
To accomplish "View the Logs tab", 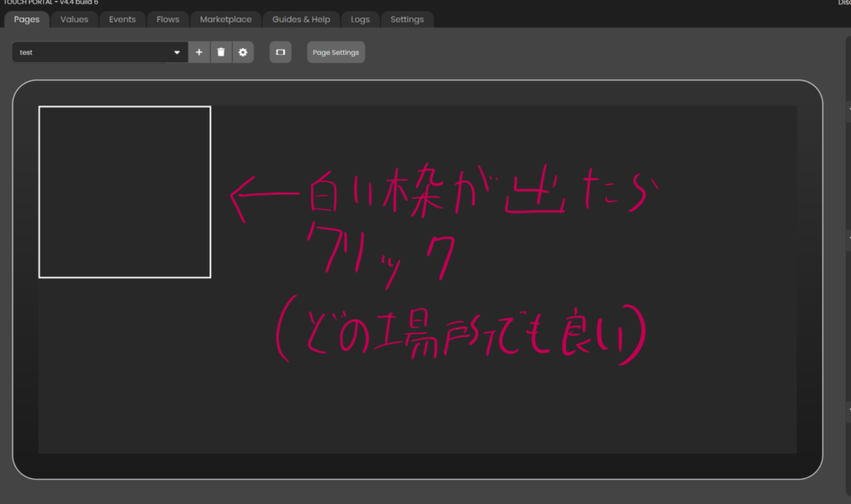I will [360, 19].
